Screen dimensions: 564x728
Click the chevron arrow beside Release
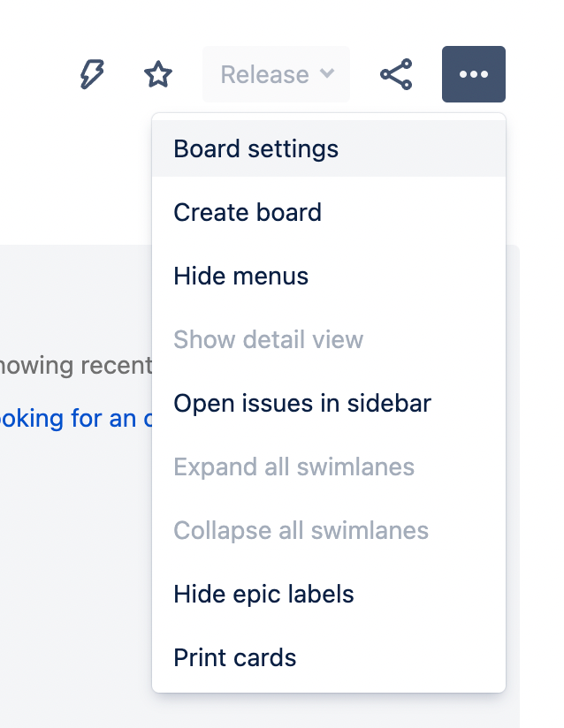point(327,73)
